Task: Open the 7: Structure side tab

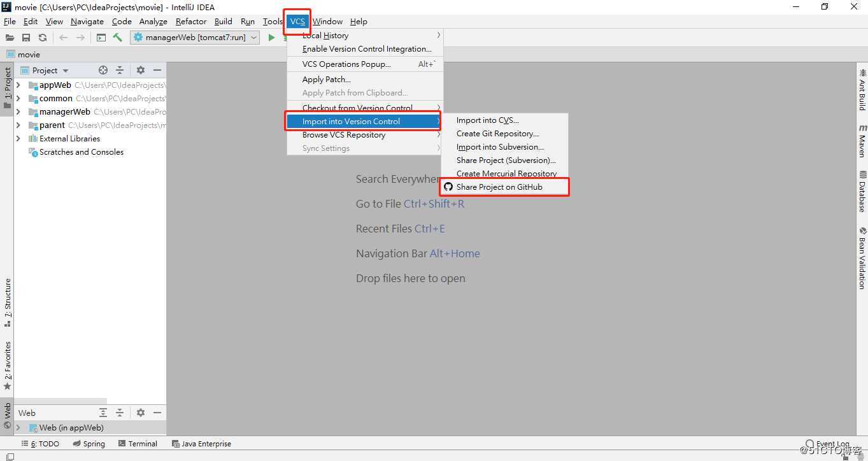Action: point(8,302)
